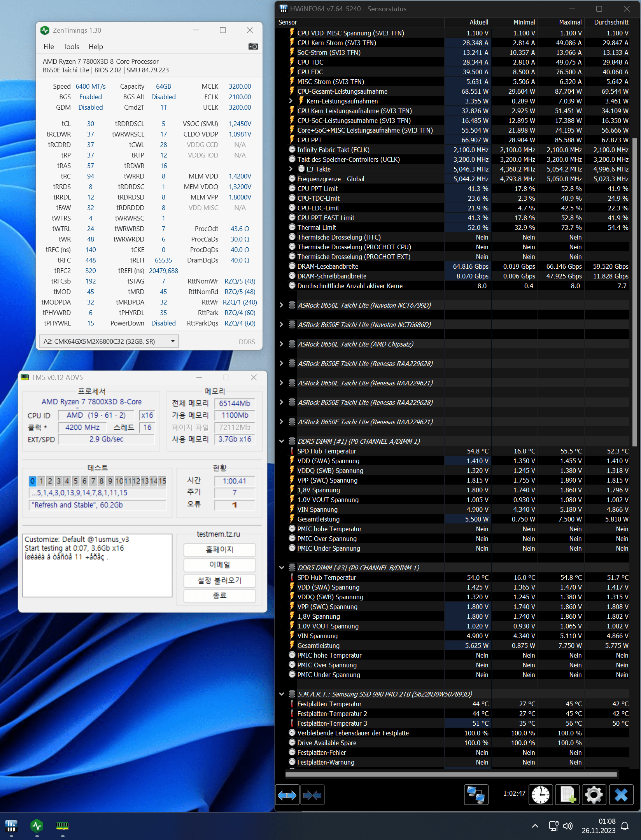Click the PowerDown Disabled value in ZenTimings
Image resolution: width=641 pixels, height=840 pixels.
click(x=163, y=323)
